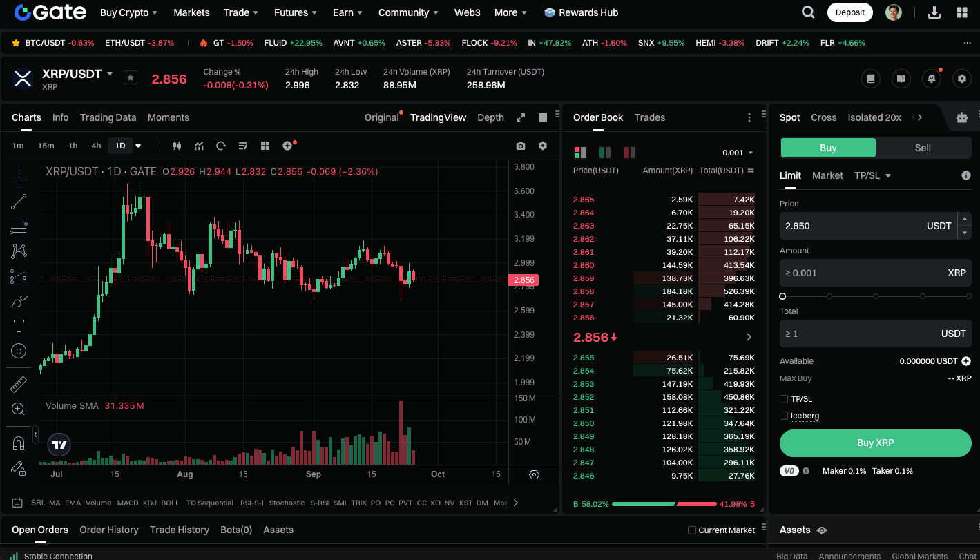Toggle magnet mode for drawings
This screenshot has height=560, width=980.
click(19, 443)
